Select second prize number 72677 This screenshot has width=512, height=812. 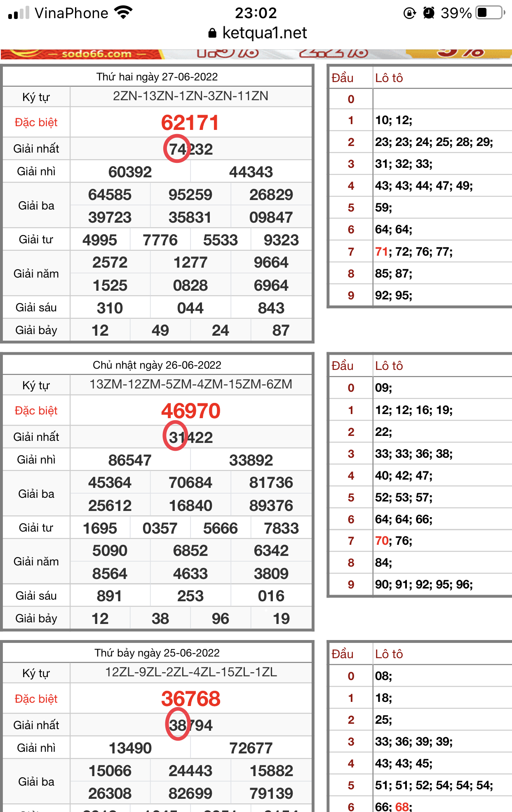click(251, 748)
